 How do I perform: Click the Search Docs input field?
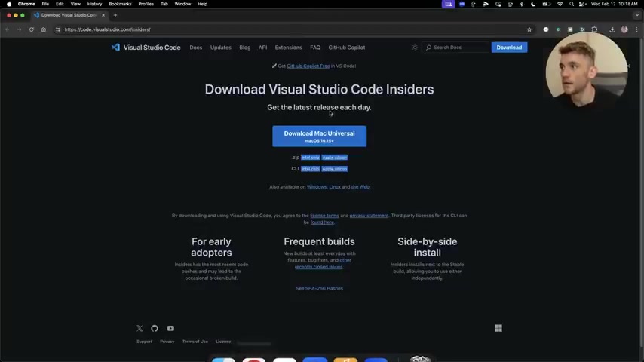(457, 48)
